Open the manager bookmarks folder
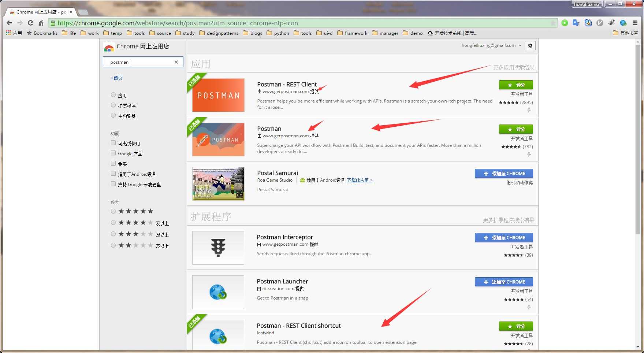This screenshot has width=644, height=353. pos(385,33)
